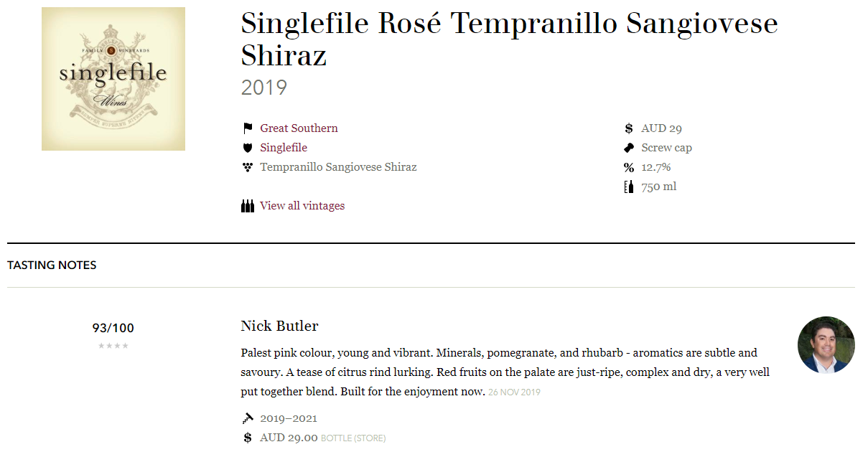Click the wine title heading
Screen dimensions: 868x452
coord(509,39)
